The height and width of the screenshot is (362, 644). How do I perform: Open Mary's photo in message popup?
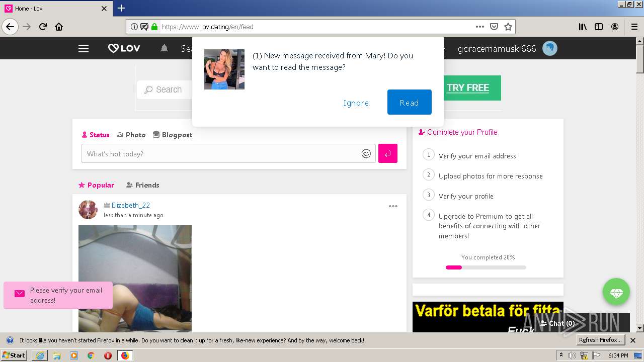pos(224,69)
